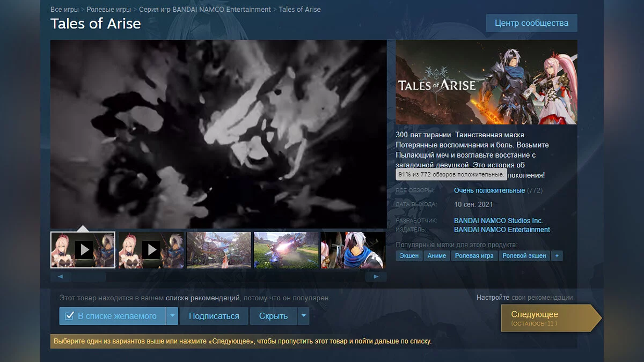The height and width of the screenshot is (362, 644).
Task: Select the masked character screenshot thumbnail
Action: [353, 250]
